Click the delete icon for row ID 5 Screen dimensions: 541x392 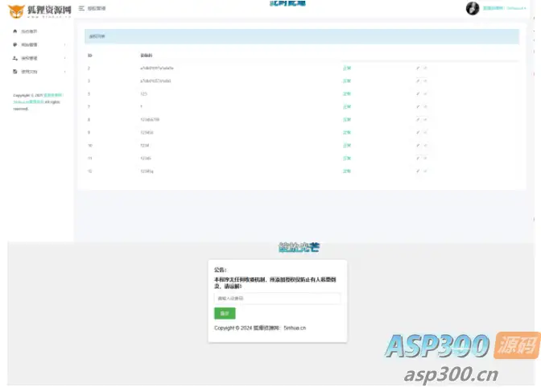[425, 94]
